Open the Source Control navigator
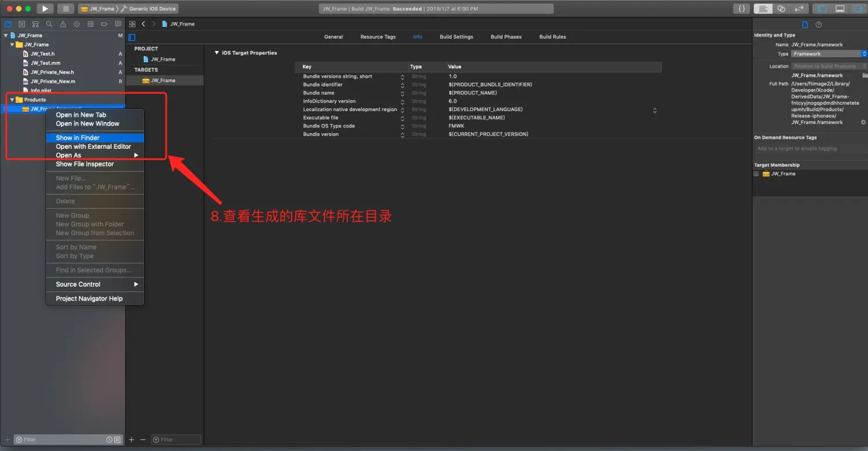 (22, 24)
